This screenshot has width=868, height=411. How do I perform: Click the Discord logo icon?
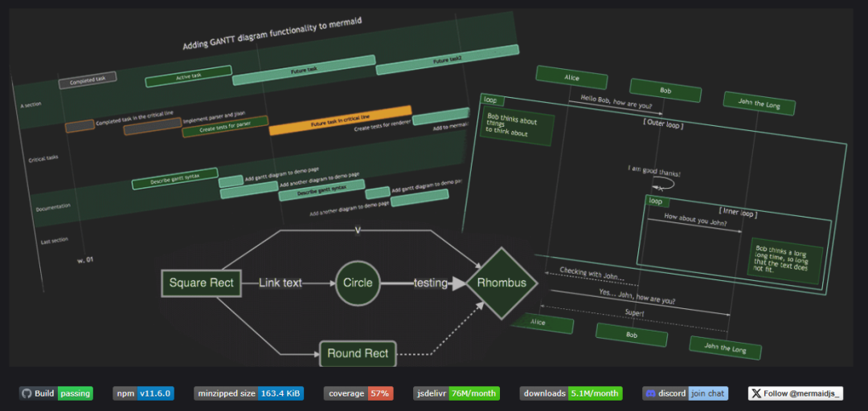[x=650, y=394]
